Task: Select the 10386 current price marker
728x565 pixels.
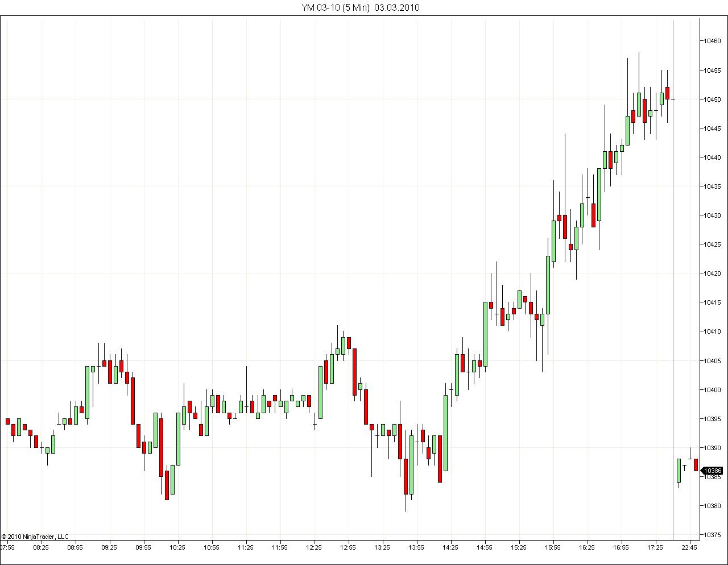Action: pos(713,471)
